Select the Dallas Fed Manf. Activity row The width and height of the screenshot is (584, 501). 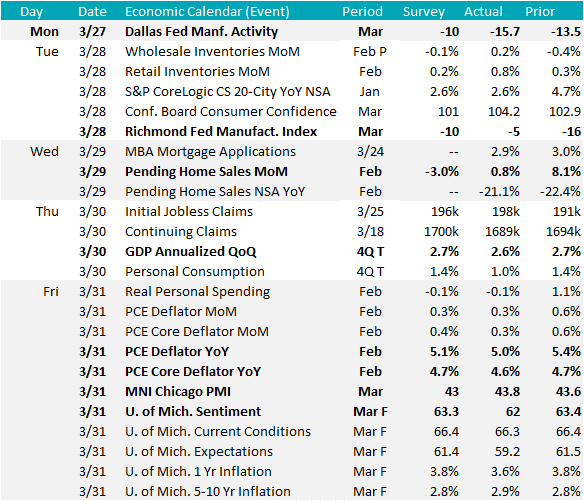[x=292, y=32]
